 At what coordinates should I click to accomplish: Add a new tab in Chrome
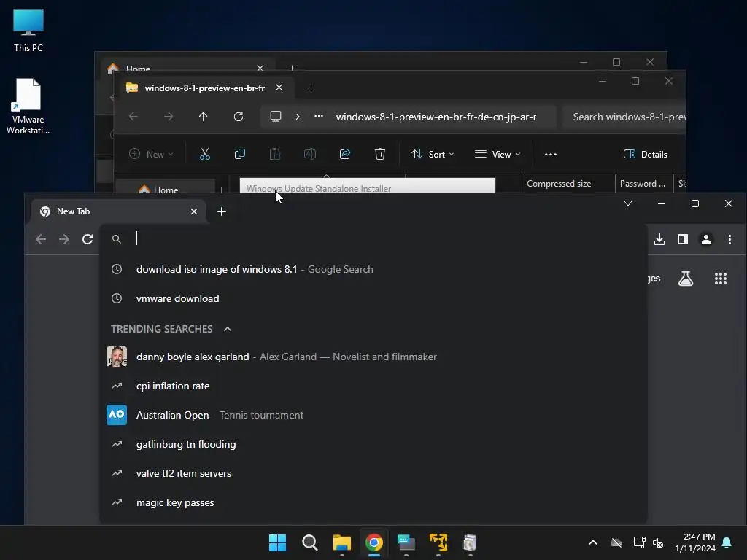tap(222, 211)
